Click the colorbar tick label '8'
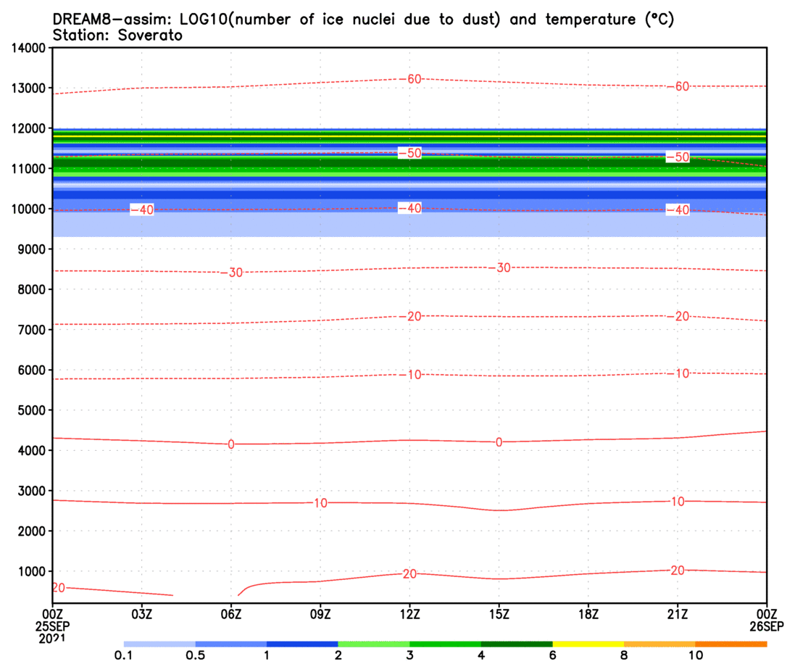Image resolution: width=795 pixels, height=672 pixels. 624,656
